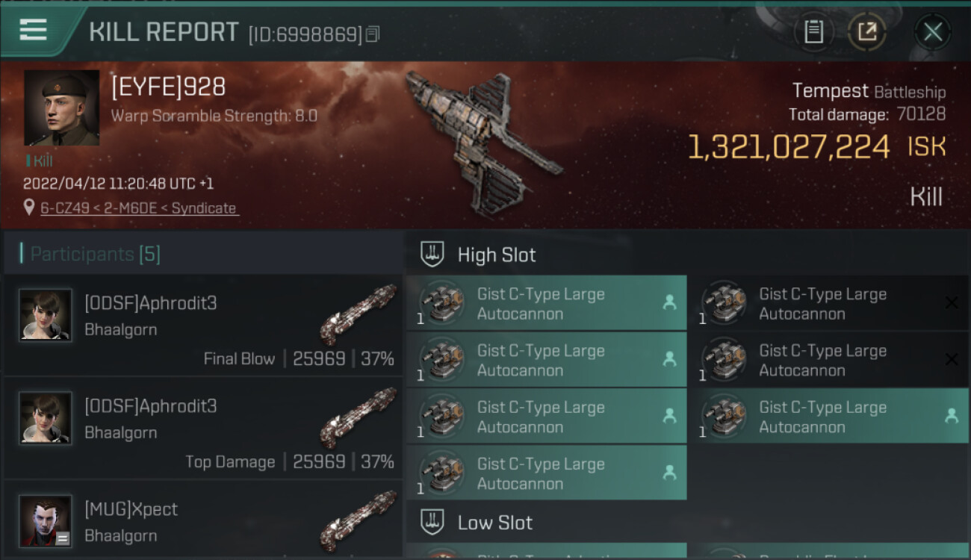Select the third right-column Gist autocannon

[x=828, y=416]
